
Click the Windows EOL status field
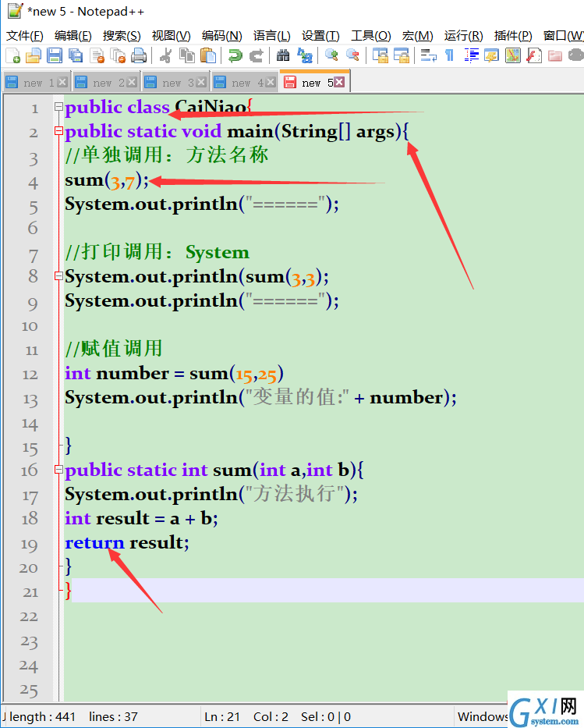coord(483,717)
